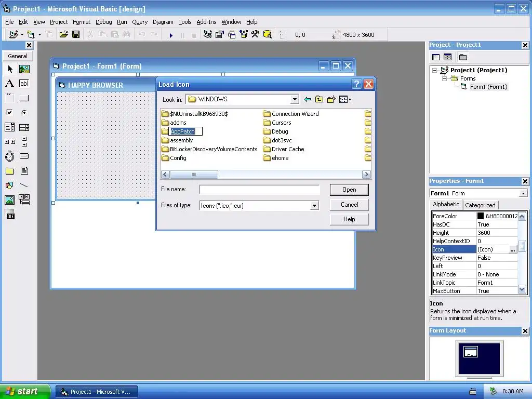Screen dimensions: 532x399
Task: Click the Open button in Load Icon
Action: pyautogui.click(x=349, y=190)
